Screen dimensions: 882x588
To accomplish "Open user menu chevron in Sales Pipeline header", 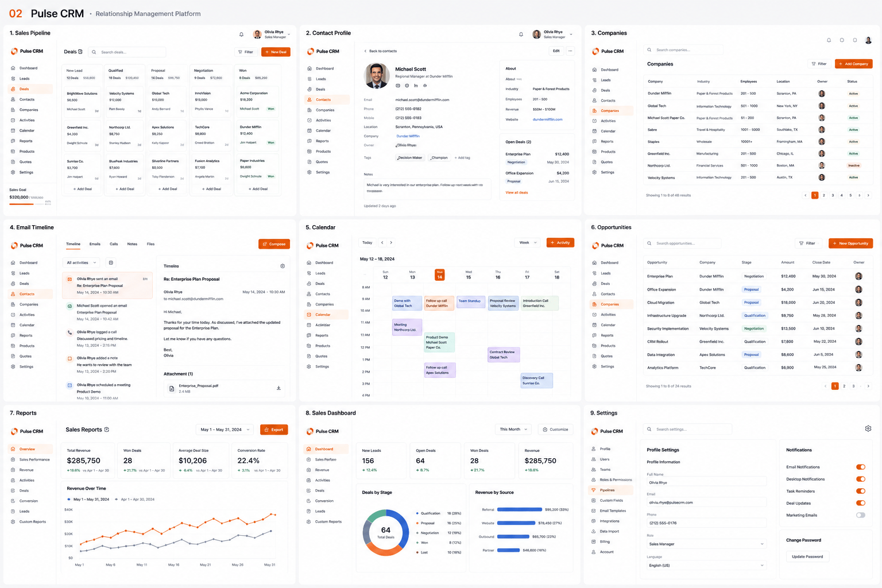I will tap(289, 34).
